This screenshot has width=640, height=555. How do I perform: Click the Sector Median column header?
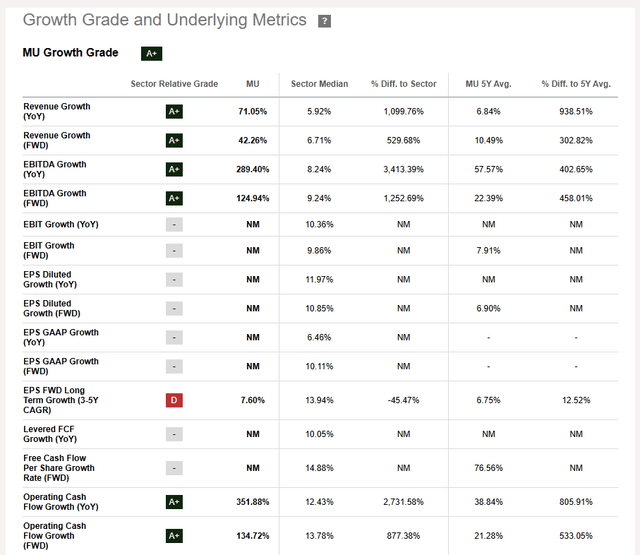pos(320,84)
